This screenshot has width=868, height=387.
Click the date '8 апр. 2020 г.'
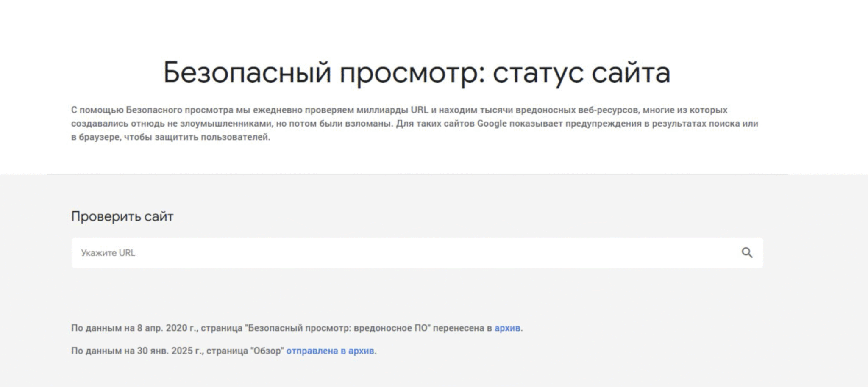coord(167,328)
